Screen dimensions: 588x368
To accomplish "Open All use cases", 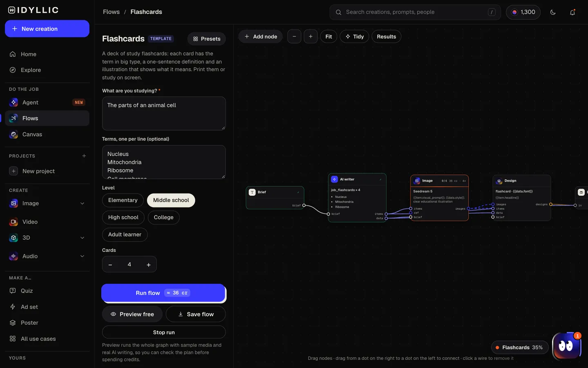I will pos(47,339).
